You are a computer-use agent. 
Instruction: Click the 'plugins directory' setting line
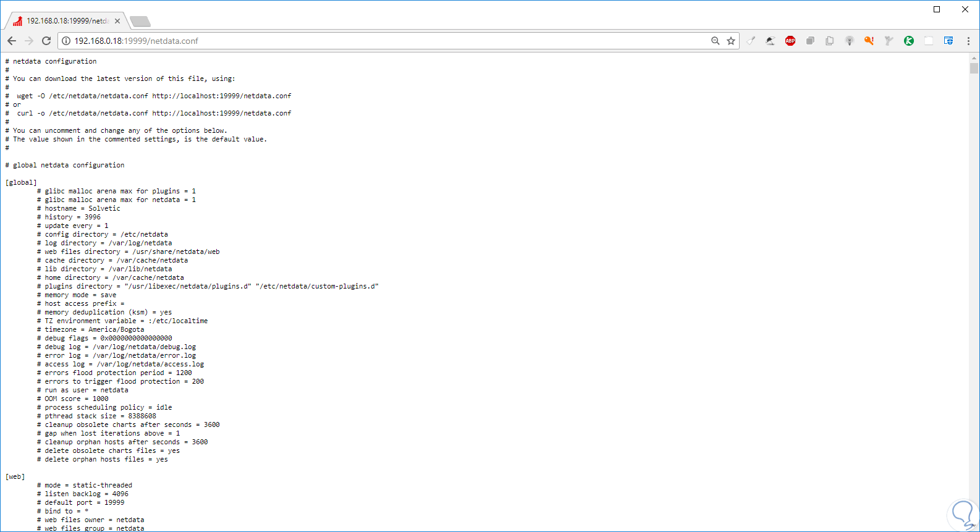tap(208, 286)
